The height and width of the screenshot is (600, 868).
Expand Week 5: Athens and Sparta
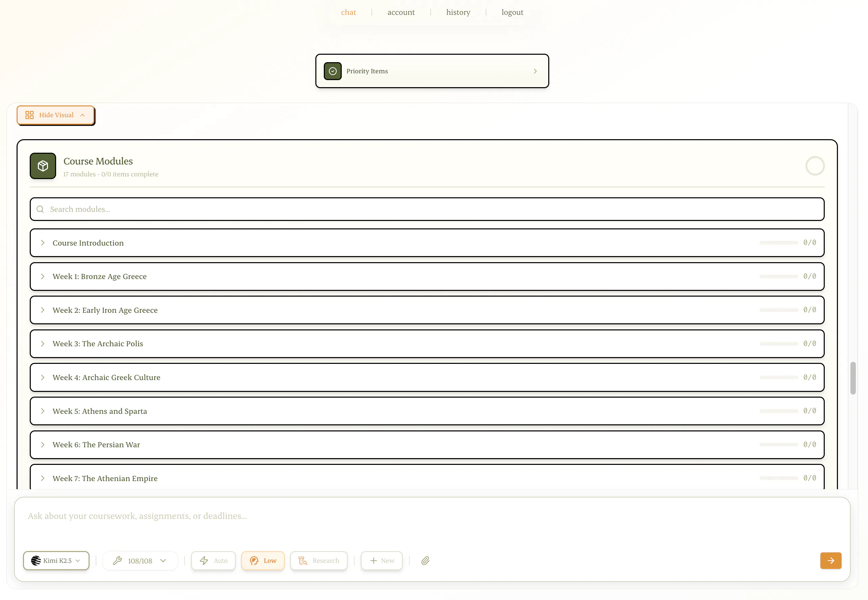(427, 411)
